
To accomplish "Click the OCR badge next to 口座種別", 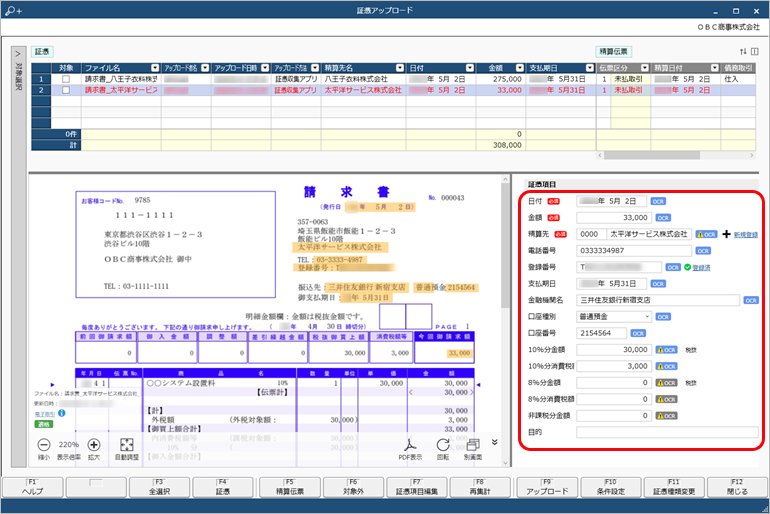I will point(663,317).
